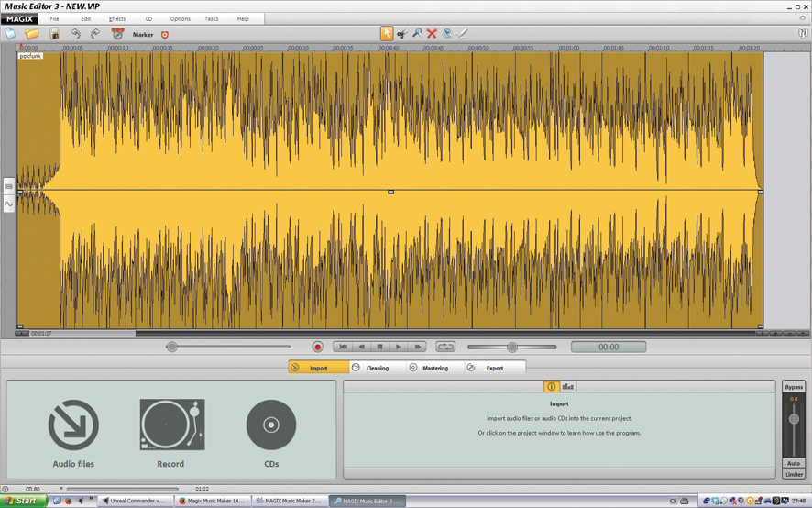Select the scissors cut tool
The height and width of the screenshot is (508, 812).
401,34
